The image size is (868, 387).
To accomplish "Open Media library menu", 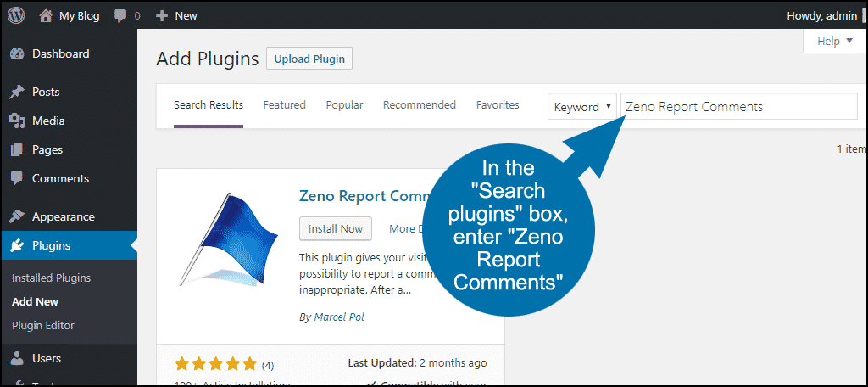I will [x=48, y=121].
